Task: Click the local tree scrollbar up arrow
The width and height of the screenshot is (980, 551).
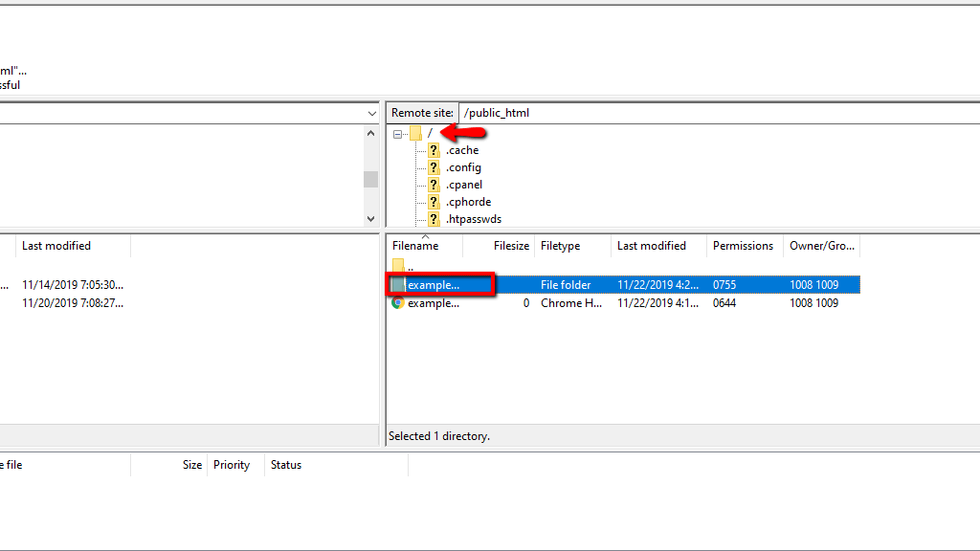Action: (370, 133)
